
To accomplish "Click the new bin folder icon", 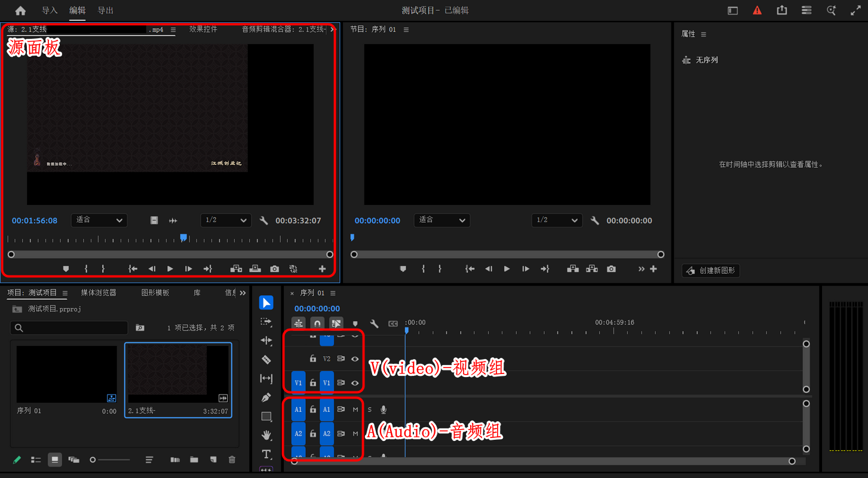I will point(194,459).
